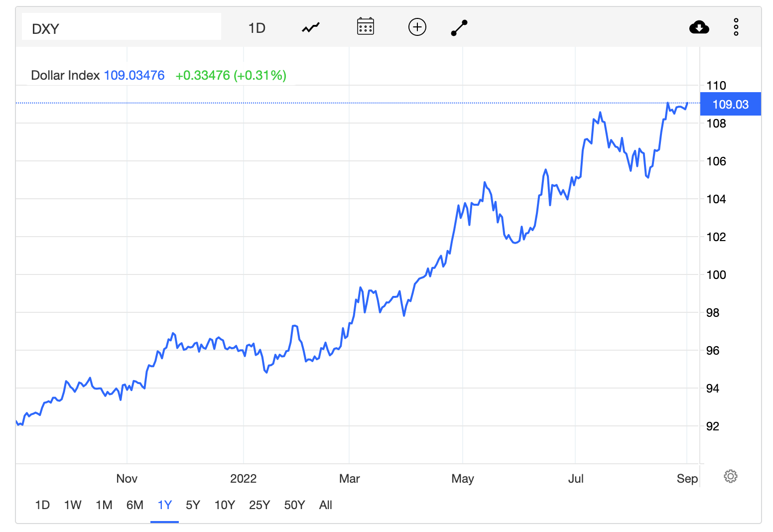Select the 1Y time range

click(x=164, y=505)
